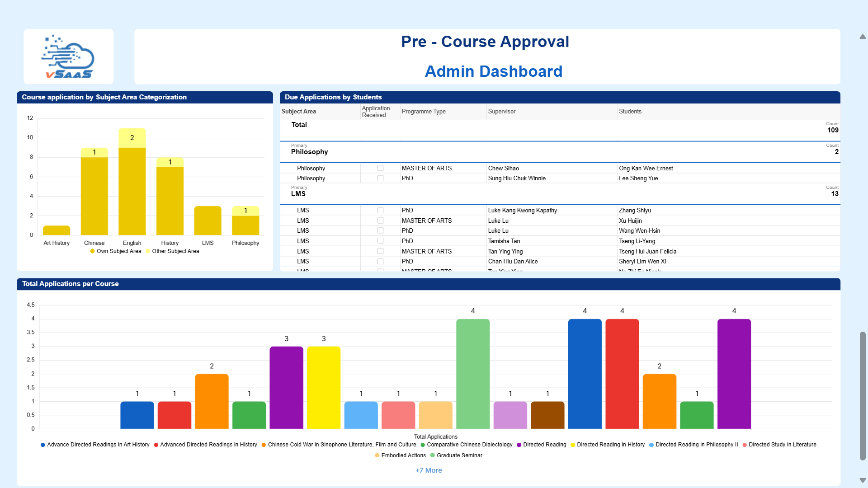
Task: Click the Other Subject Area legend dot
Action: tap(148, 251)
